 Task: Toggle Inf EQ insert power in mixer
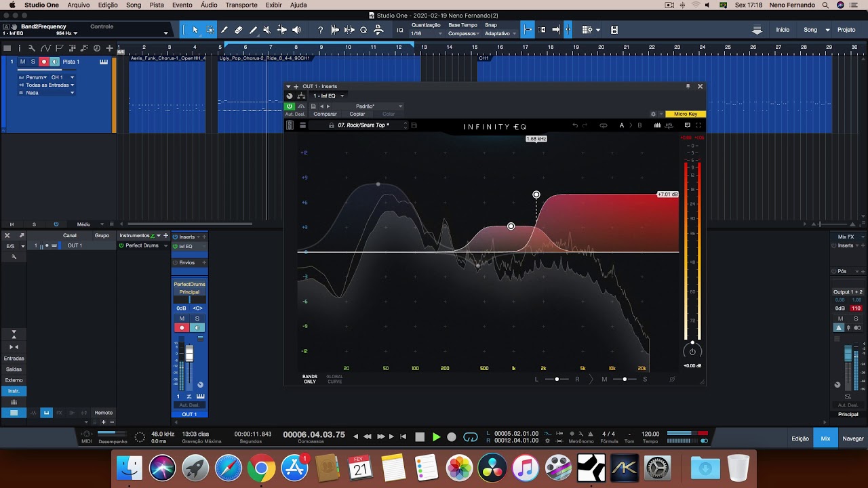click(x=175, y=246)
